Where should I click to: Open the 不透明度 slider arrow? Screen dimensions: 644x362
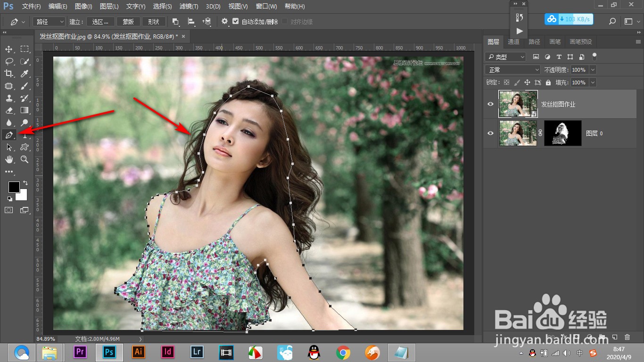(593, 70)
